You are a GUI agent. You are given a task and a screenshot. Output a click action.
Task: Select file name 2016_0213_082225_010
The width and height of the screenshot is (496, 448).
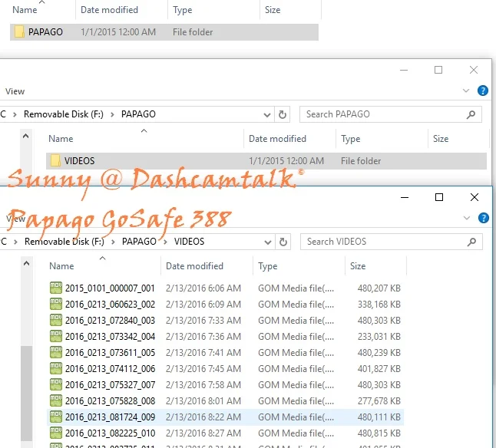click(x=110, y=433)
